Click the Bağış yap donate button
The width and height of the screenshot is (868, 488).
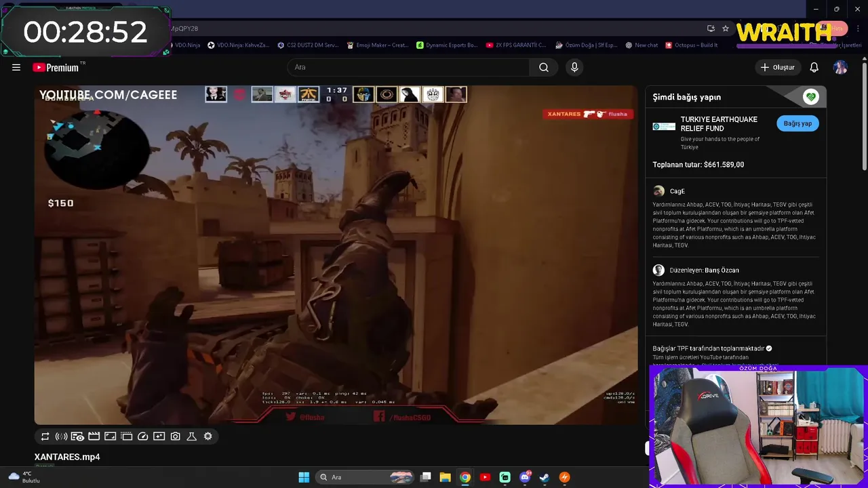tap(797, 123)
